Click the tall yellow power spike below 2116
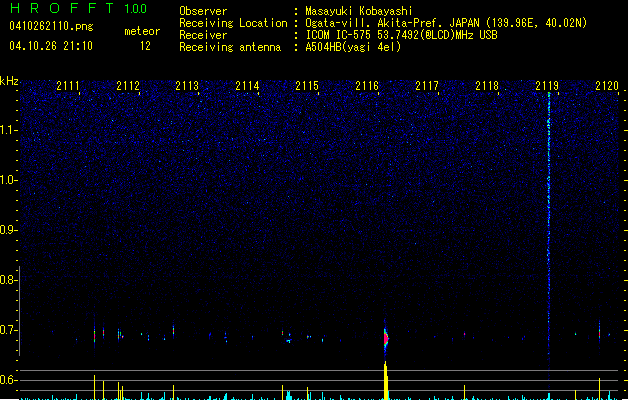 click(x=386, y=381)
